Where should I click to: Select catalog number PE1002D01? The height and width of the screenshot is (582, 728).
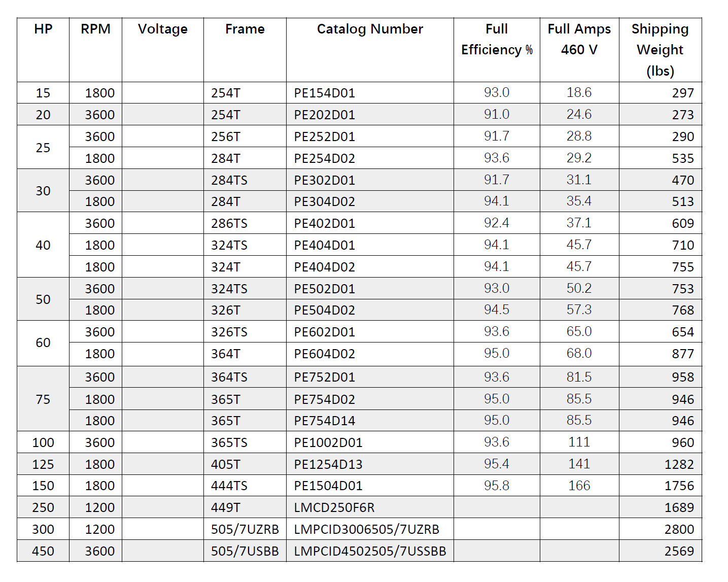click(x=328, y=442)
